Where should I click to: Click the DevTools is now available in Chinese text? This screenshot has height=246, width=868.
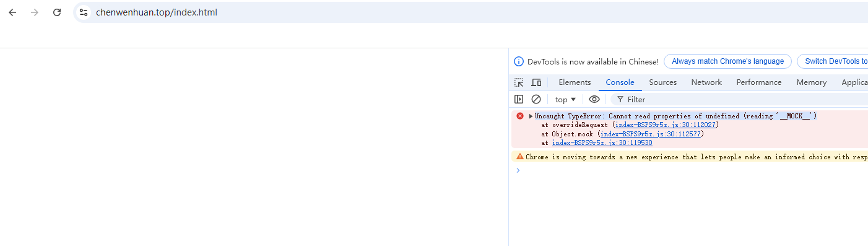593,62
